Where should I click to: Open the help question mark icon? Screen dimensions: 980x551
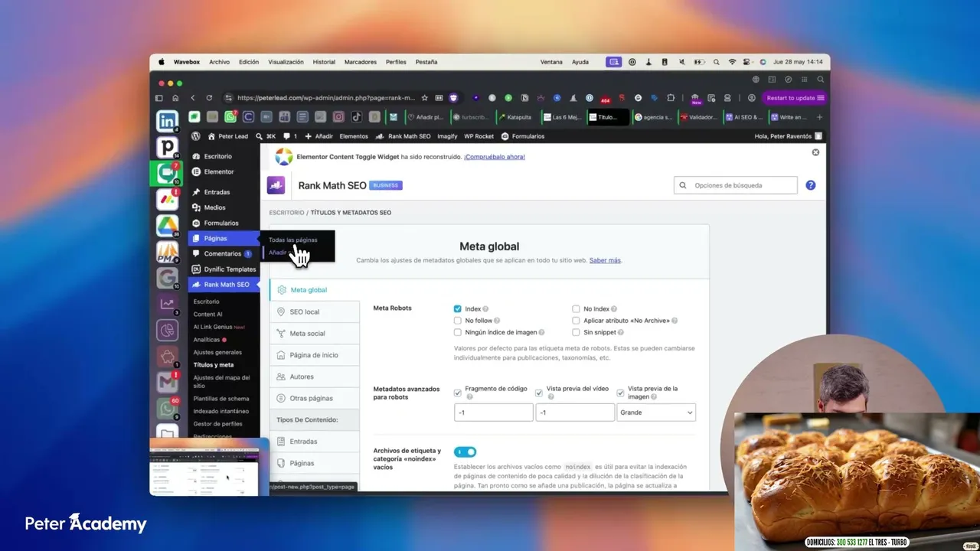(x=811, y=185)
